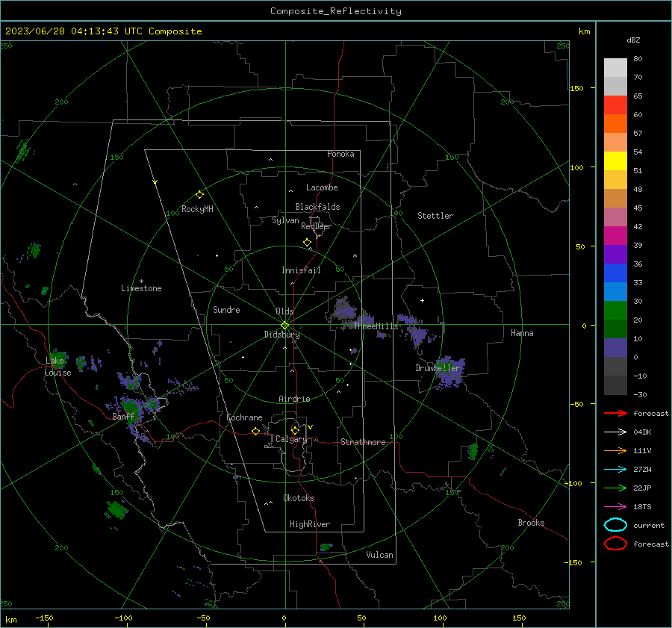Click the magenta 39-42 dBZ color swatch
The height and width of the screenshot is (628, 672).
coord(615,236)
